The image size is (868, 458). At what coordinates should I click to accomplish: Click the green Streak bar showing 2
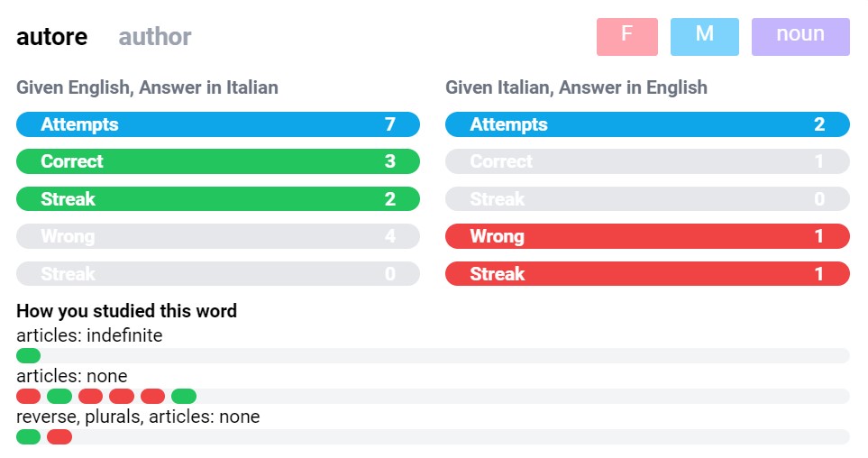[218, 199]
